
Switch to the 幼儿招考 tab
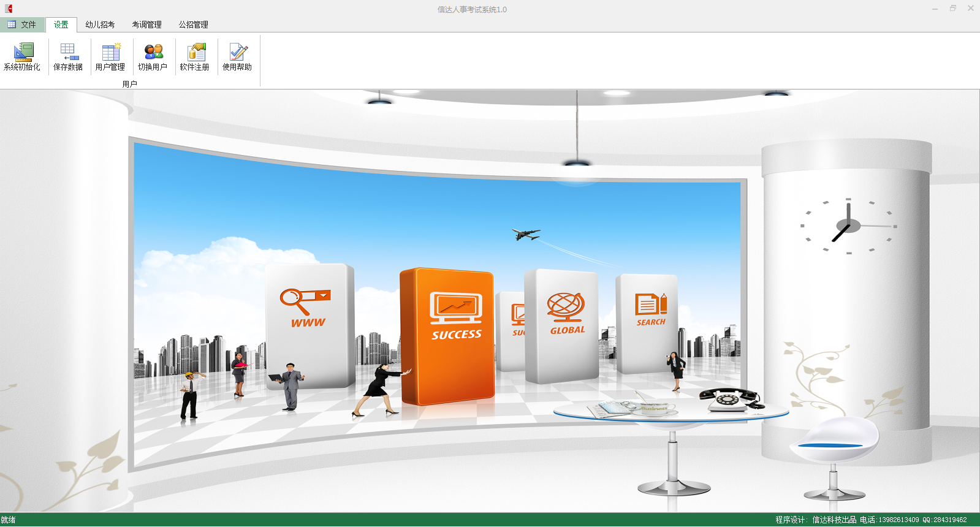[x=100, y=25]
